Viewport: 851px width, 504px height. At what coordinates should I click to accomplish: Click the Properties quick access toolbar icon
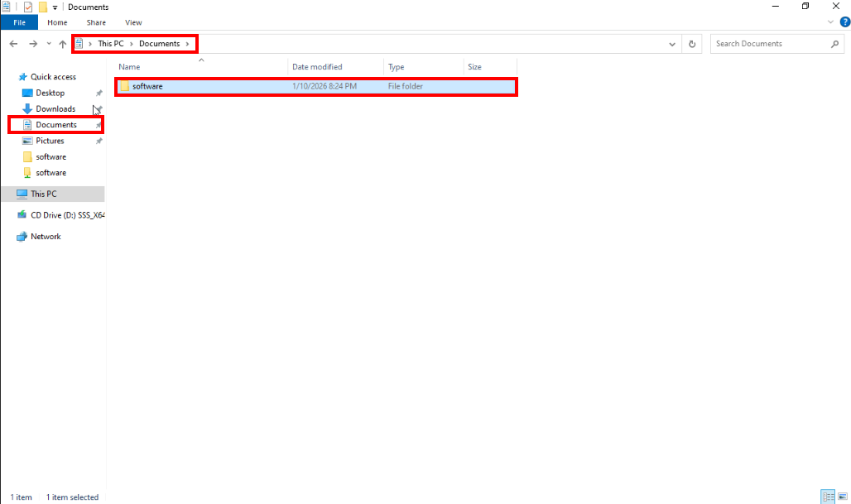(28, 7)
